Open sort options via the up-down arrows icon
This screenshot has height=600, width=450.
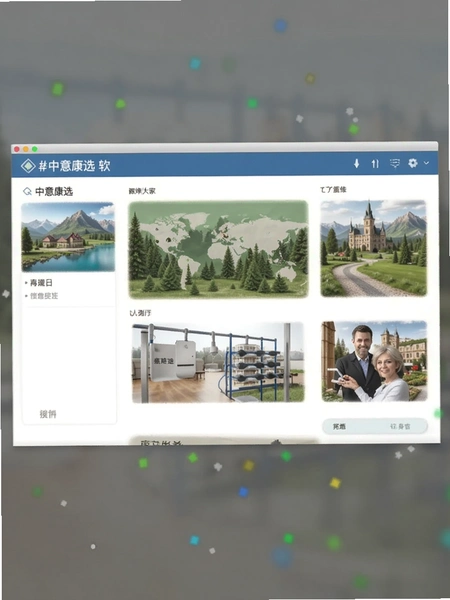tap(375, 164)
